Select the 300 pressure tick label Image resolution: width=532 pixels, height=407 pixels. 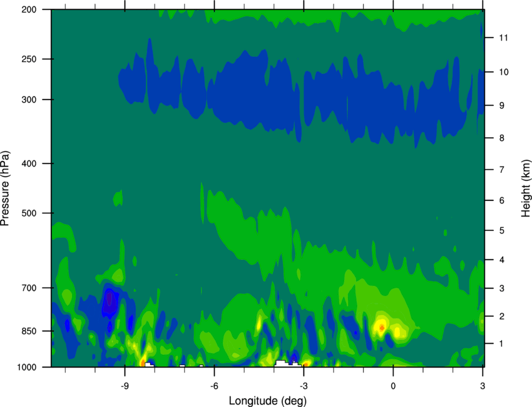[x=29, y=100]
